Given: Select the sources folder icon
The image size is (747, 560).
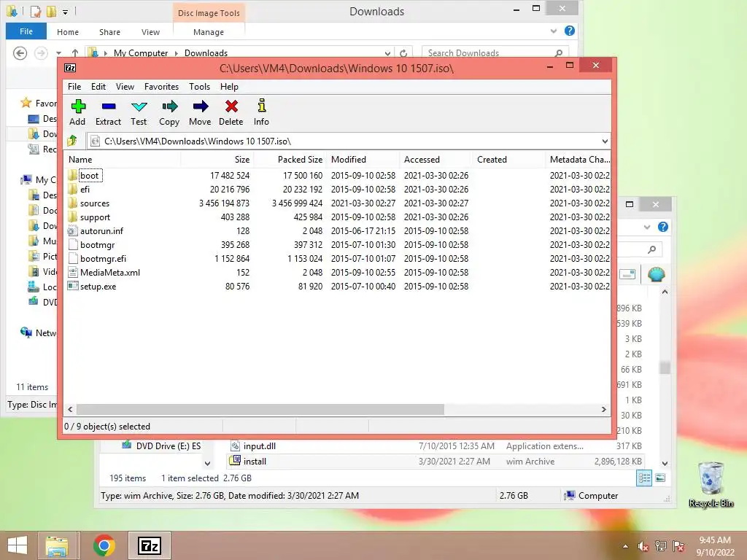Looking at the screenshot, I should [72, 203].
